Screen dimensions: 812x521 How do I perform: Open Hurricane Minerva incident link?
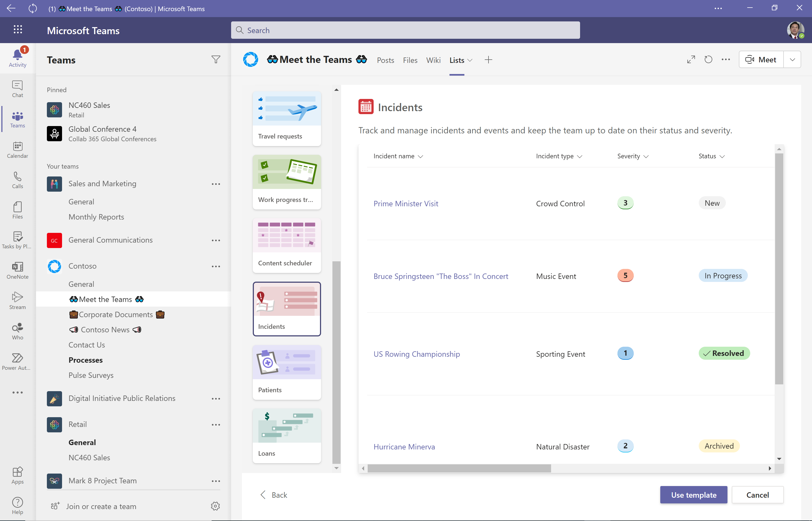point(404,447)
